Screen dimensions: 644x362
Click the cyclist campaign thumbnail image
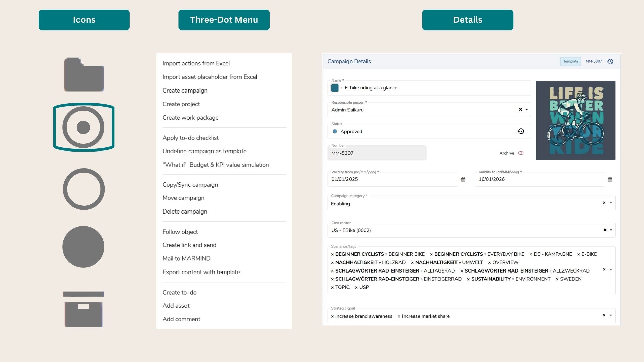click(x=576, y=120)
